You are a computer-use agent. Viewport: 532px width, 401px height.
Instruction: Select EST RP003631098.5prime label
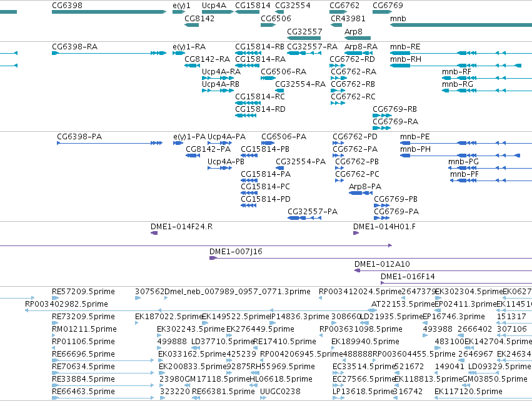pyautogui.click(x=361, y=329)
